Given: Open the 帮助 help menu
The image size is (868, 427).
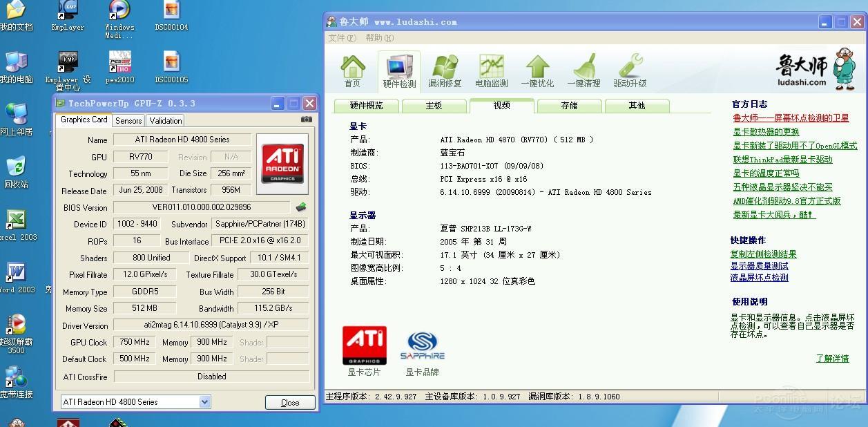Looking at the screenshot, I should [379, 38].
